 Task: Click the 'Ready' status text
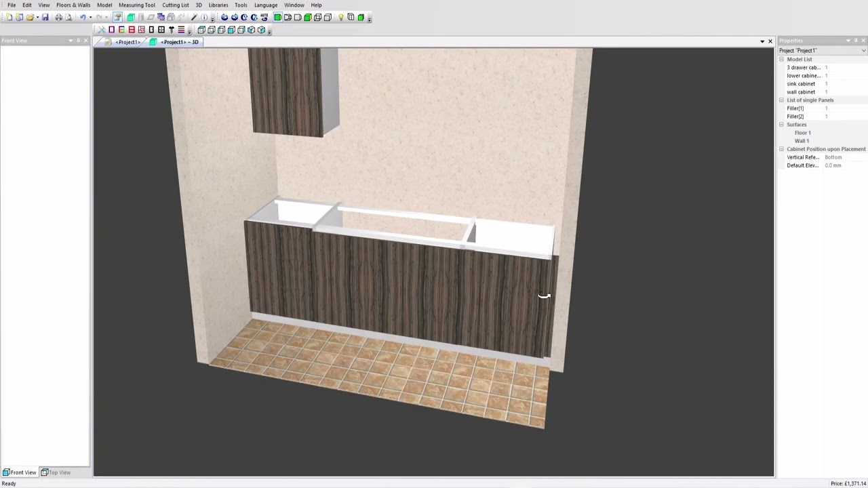(x=9, y=483)
